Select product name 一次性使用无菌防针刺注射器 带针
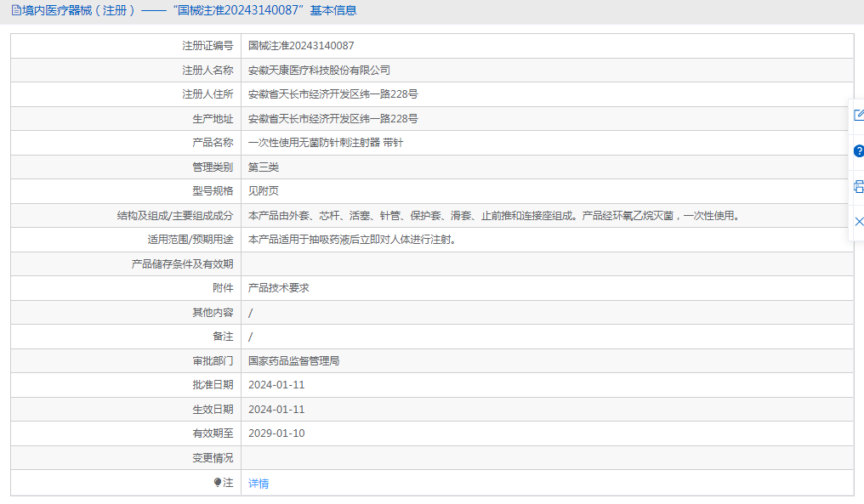864x504 pixels. coord(326,143)
